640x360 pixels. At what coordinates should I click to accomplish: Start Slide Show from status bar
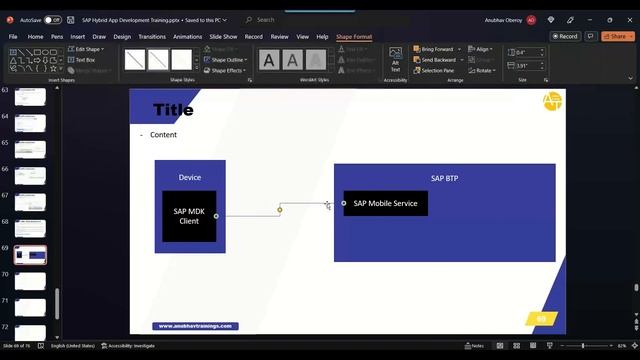tap(550, 346)
